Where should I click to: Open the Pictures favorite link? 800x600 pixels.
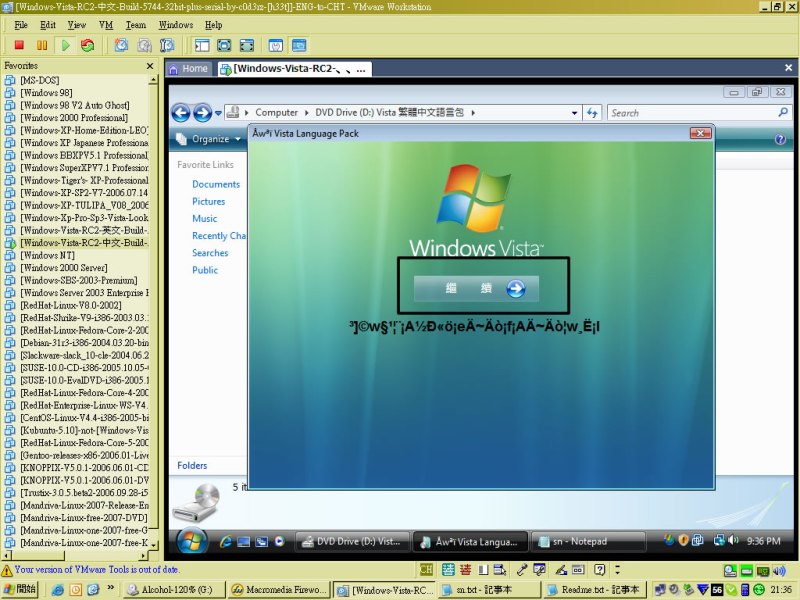(x=209, y=202)
